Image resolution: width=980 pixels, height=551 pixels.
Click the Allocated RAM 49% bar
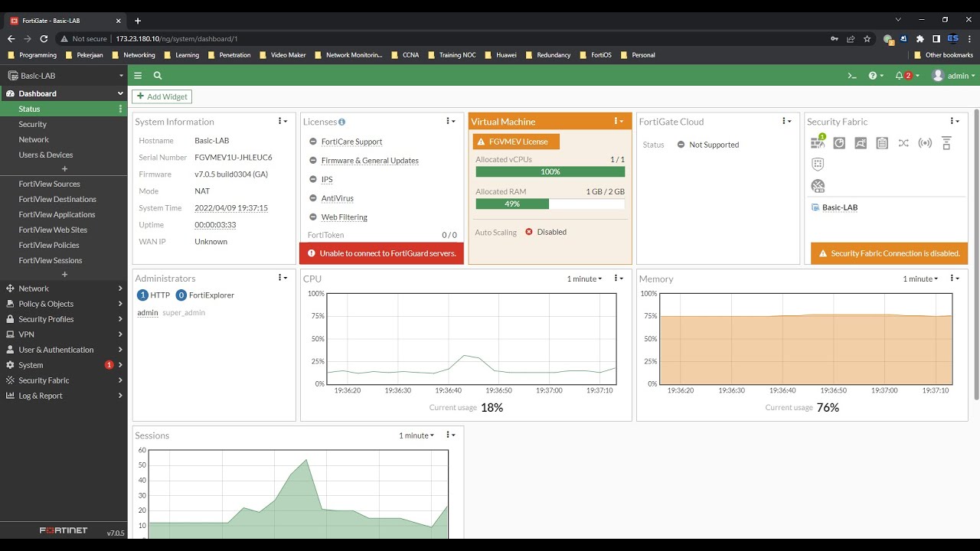[550, 204]
